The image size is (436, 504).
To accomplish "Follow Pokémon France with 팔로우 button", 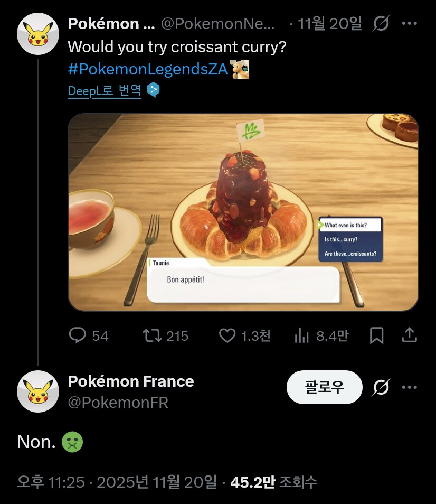I will (324, 387).
